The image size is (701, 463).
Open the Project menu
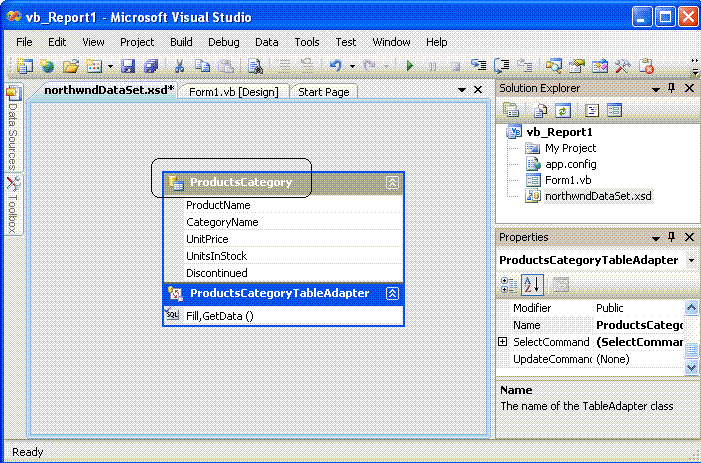point(137,42)
